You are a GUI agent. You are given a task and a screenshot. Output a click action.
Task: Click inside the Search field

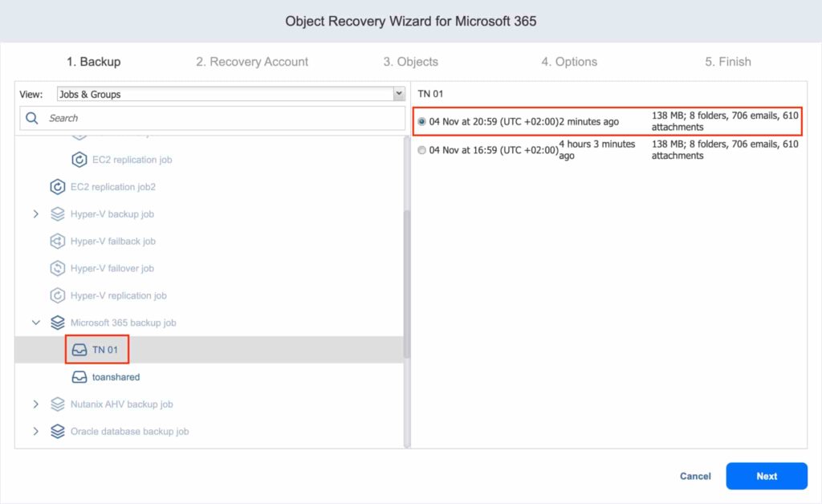[161, 117]
